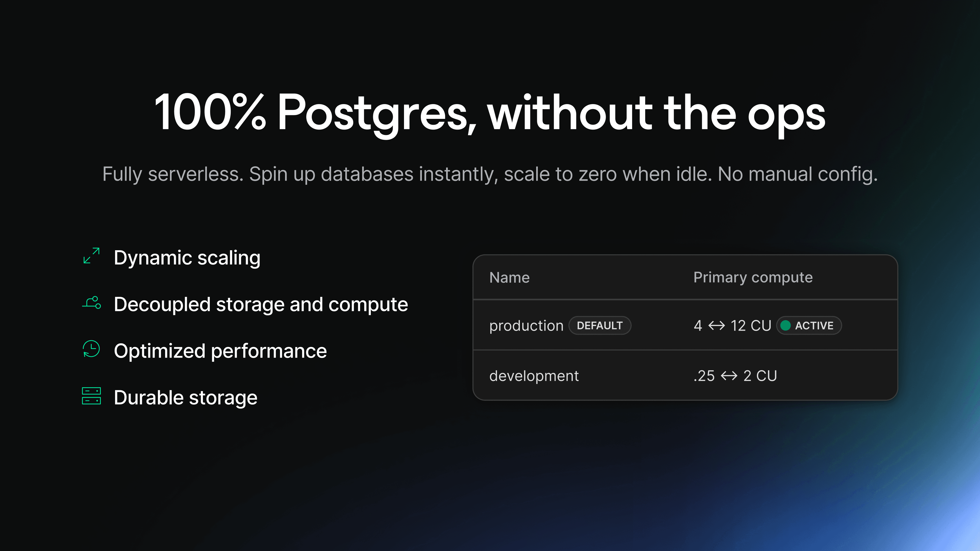
Task: Click the Durable storage feature text
Action: (x=186, y=398)
